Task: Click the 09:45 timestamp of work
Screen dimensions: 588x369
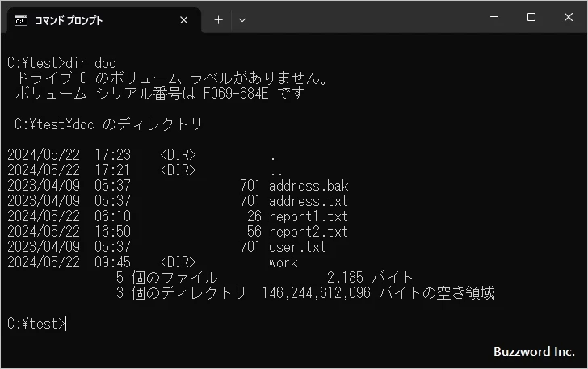Action: pyautogui.click(x=112, y=262)
